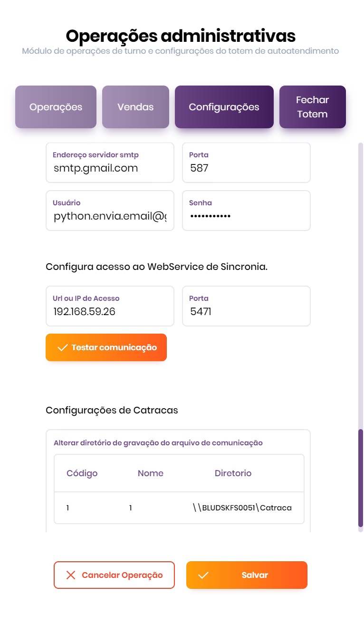The width and height of the screenshot is (364, 624).
Task: Focus the Usuário email field
Action: (110, 216)
